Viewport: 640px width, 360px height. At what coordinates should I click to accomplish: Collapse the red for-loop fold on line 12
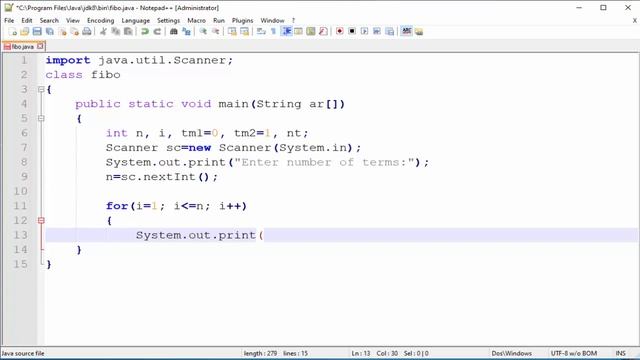click(x=41, y=220)
